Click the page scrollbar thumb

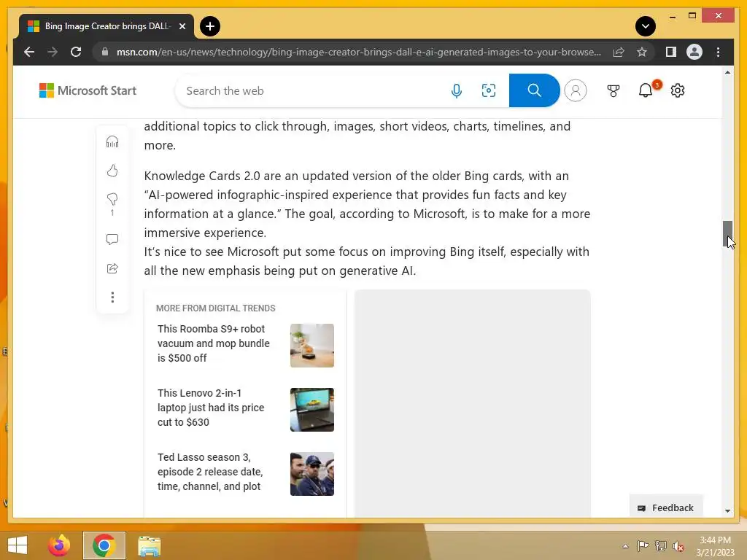[727, 234]
